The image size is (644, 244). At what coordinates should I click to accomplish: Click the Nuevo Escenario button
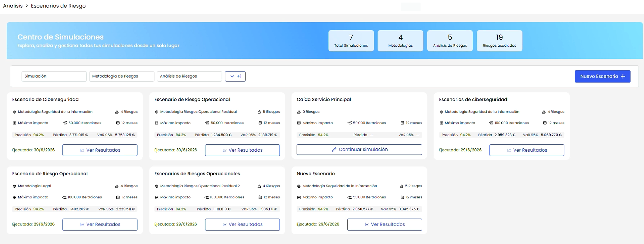(x=602, y=76)
